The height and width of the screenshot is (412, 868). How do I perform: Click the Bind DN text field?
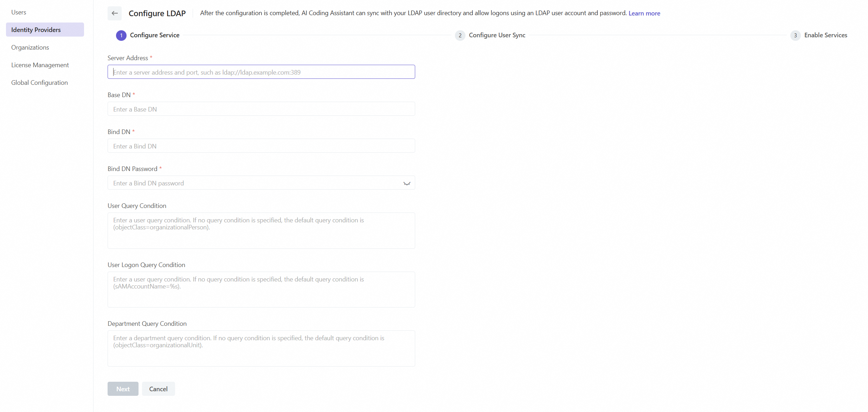[x=261, y=146]
